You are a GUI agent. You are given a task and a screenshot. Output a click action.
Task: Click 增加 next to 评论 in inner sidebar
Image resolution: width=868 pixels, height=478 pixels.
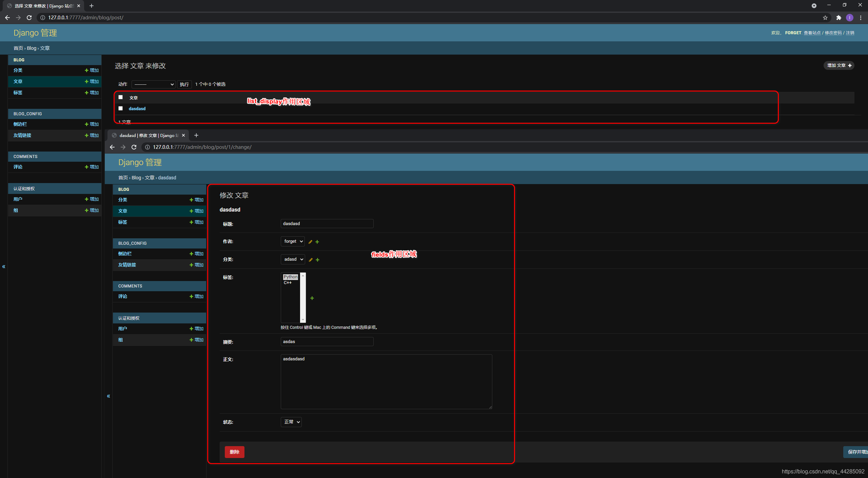[196, 296]
